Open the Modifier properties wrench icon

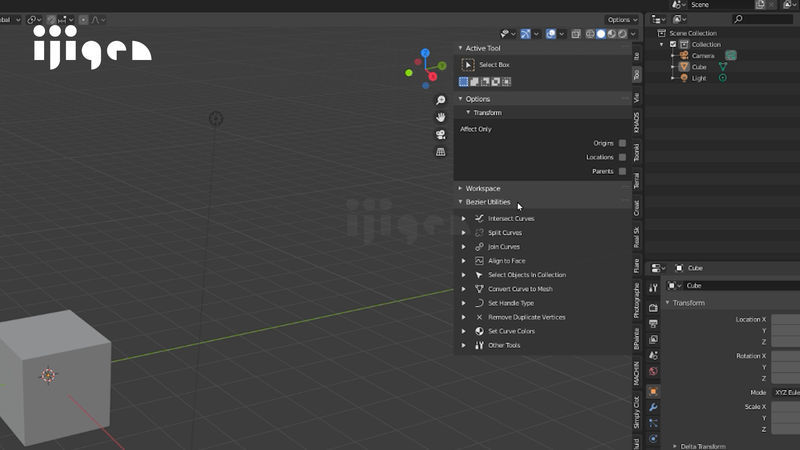click(x=653, y=407)
